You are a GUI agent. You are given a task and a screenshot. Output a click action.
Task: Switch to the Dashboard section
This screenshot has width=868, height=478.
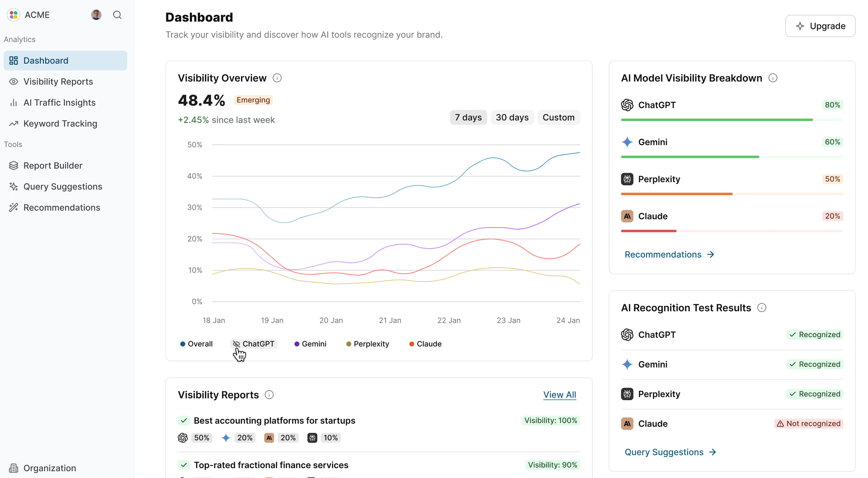[46, 60]
